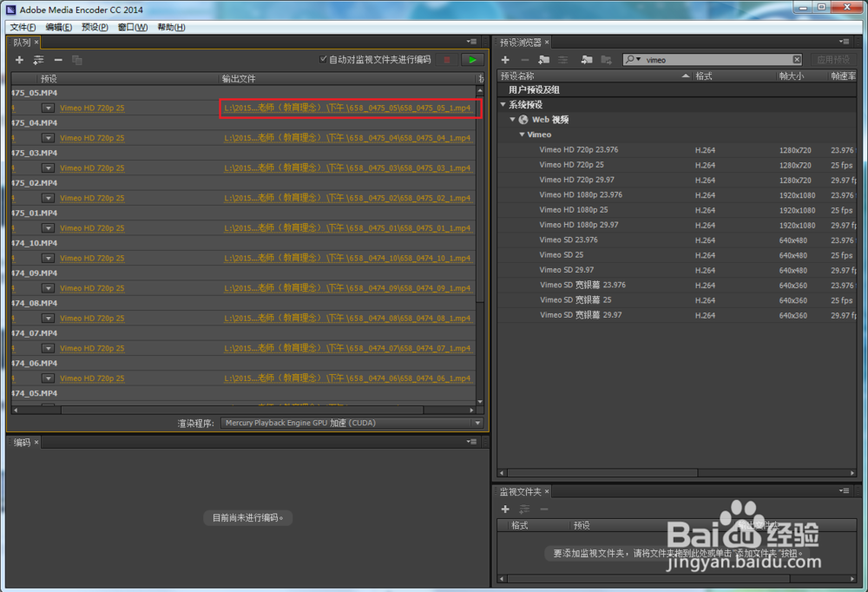Image resolution: width=868 pixels, height=592 pixels.
Task: Open the 编辑(E) menu
Action: (59, 27)
